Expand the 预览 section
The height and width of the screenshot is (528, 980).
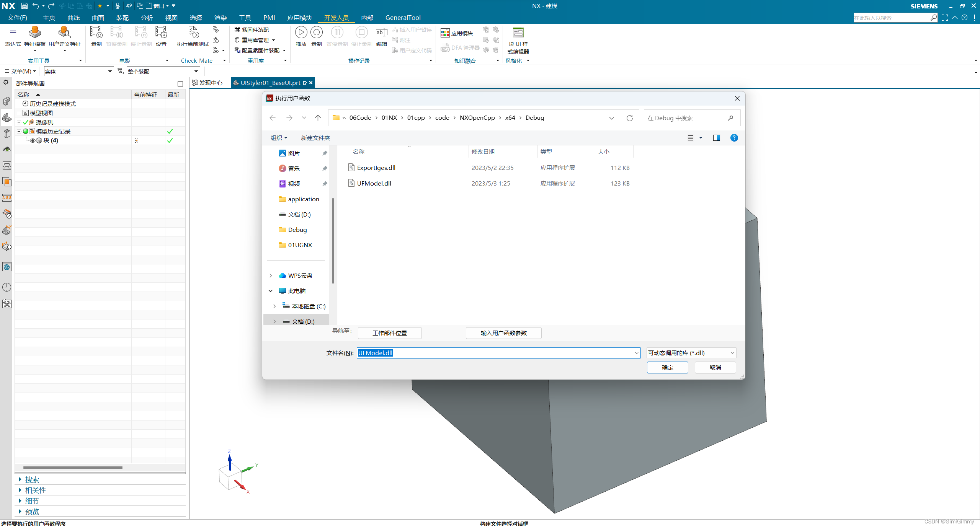20,512
